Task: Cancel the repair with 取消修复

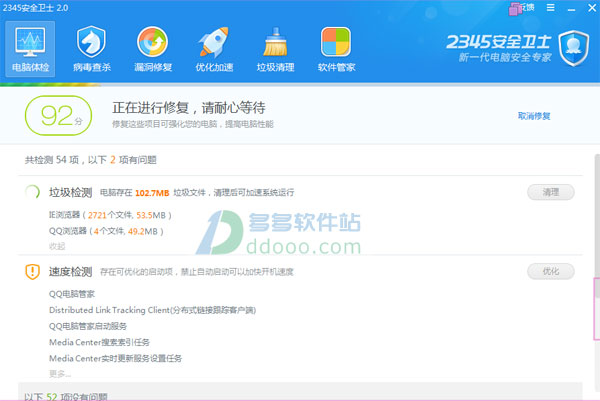Action: pos(533,116)
